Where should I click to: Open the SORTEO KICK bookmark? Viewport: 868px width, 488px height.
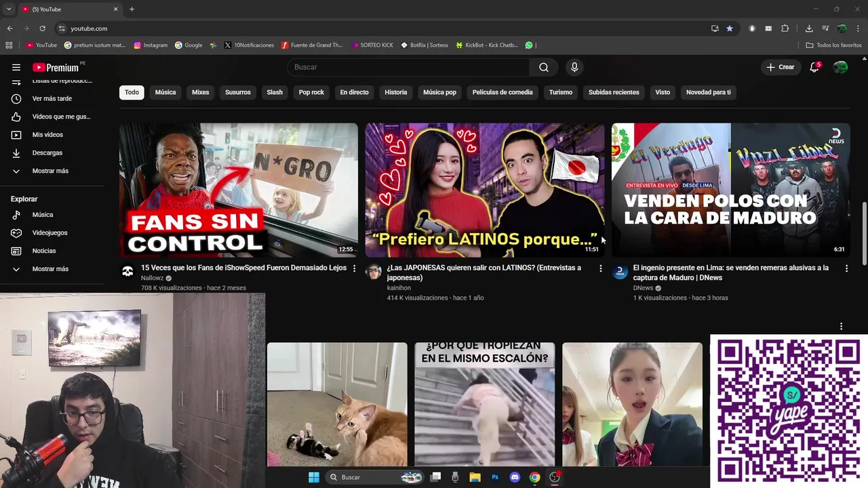click(x=372, y=45)
